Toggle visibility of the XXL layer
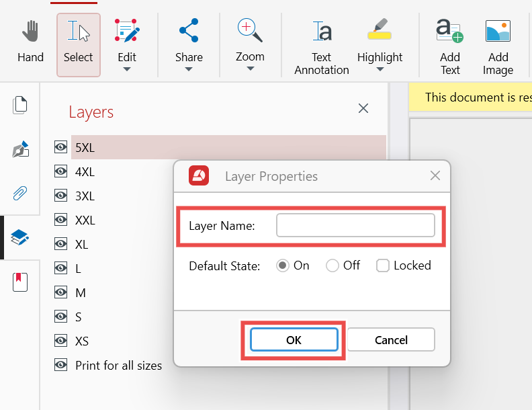532x410 pixels. click(60, 220)
